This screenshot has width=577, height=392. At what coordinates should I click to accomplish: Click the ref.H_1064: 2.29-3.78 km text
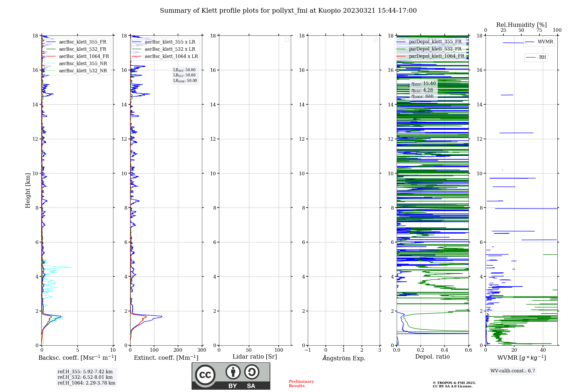click(x=87, y=383)
